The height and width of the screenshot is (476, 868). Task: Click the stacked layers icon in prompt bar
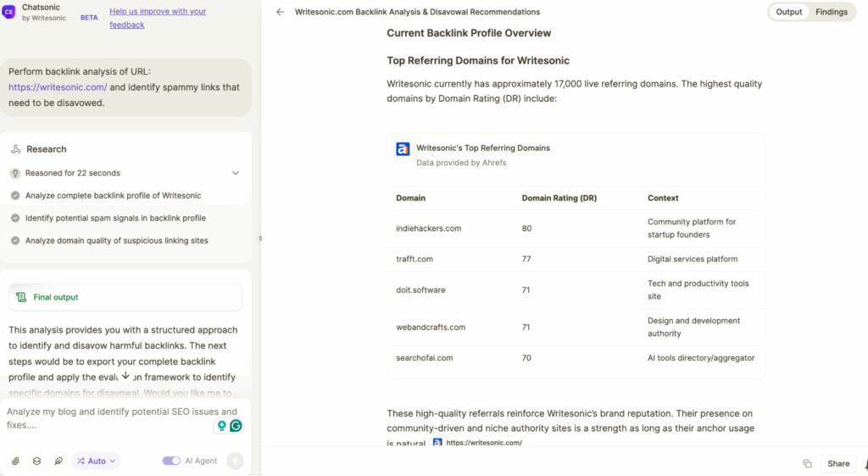click(36, 461)
